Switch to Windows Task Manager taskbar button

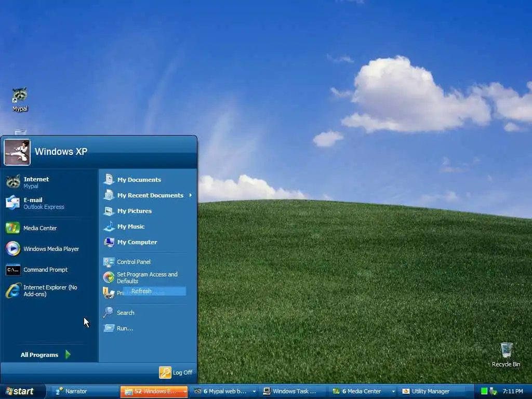294,391
